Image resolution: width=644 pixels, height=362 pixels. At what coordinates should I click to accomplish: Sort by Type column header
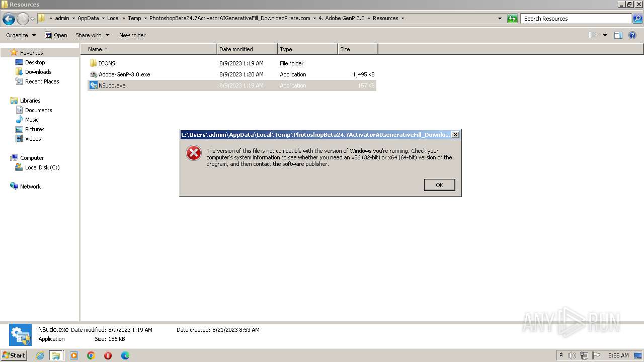coord(307,49)
